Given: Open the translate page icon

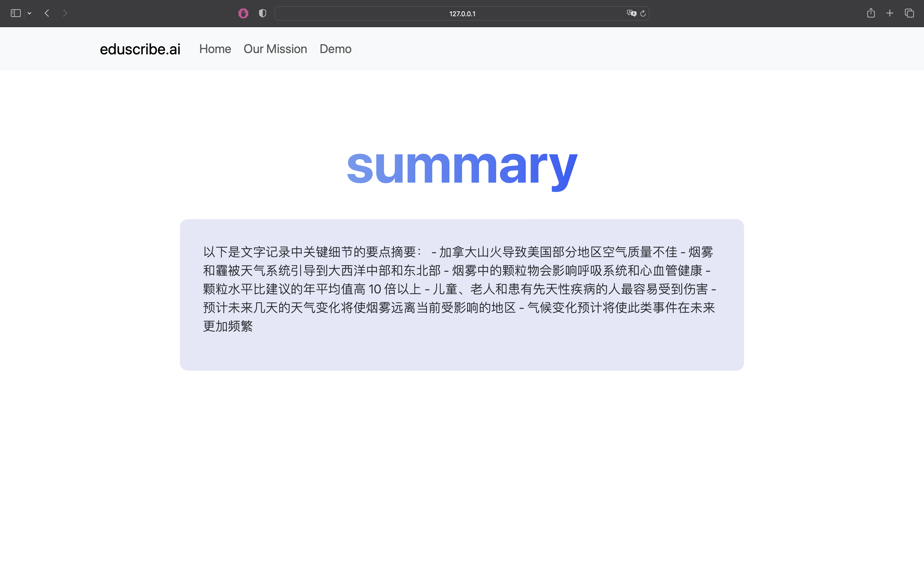Looking at the screenshot, I should [631, 13].
